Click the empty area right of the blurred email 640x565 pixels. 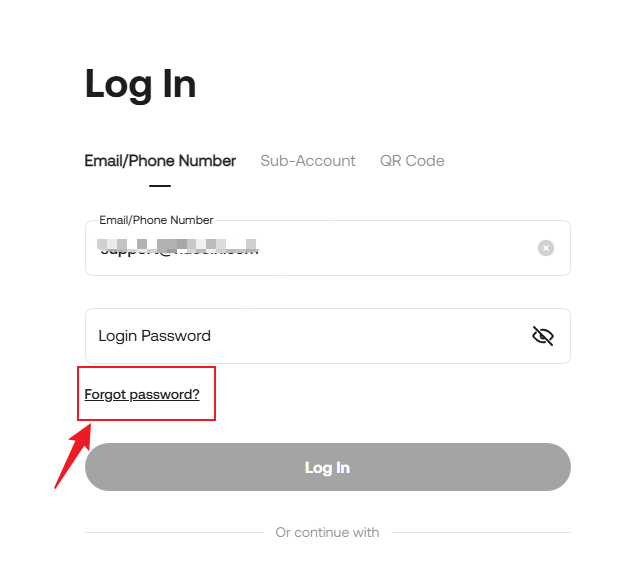click(400, 248)
